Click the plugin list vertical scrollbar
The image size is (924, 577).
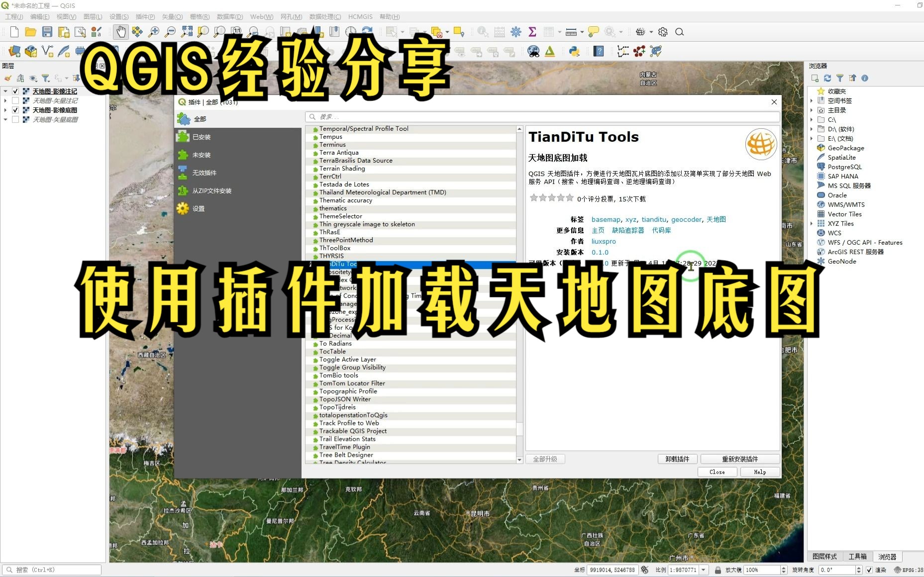coord(519,293)
